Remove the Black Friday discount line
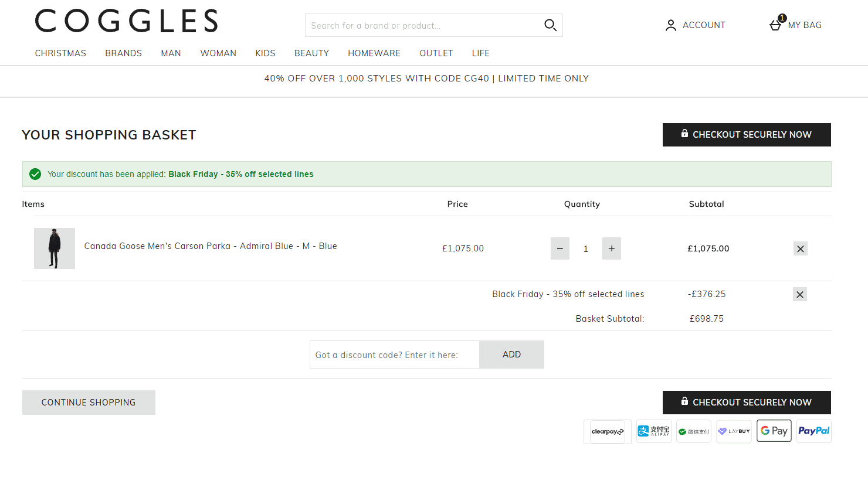The height and width of the screenshot is (484, 868). click(x=800, y=294)
